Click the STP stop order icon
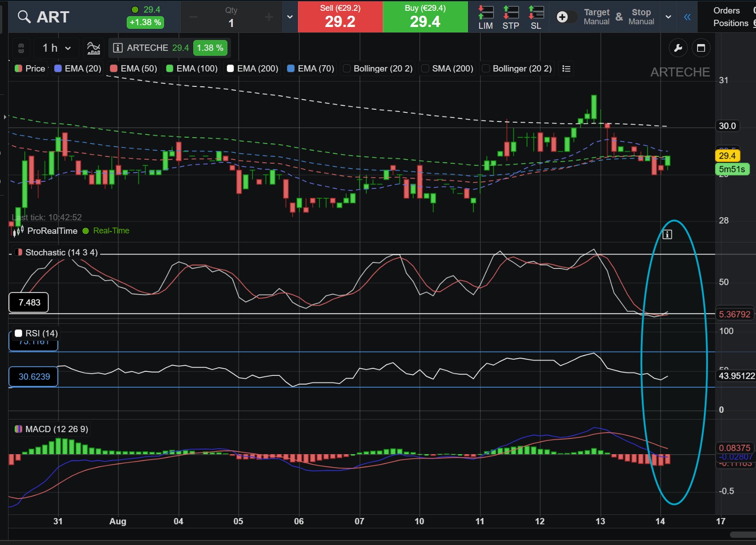The width and height of the screenshot is (756, 545). tap(511, 17)
